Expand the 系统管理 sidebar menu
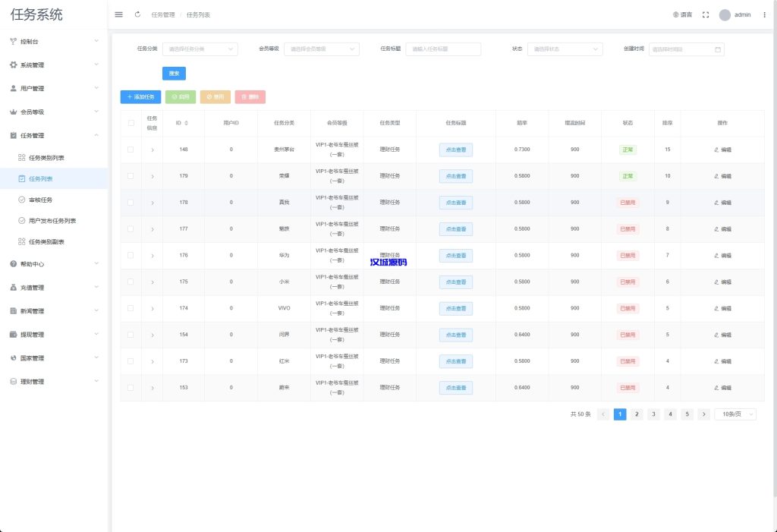777x532 pixels. pos(53,65)
